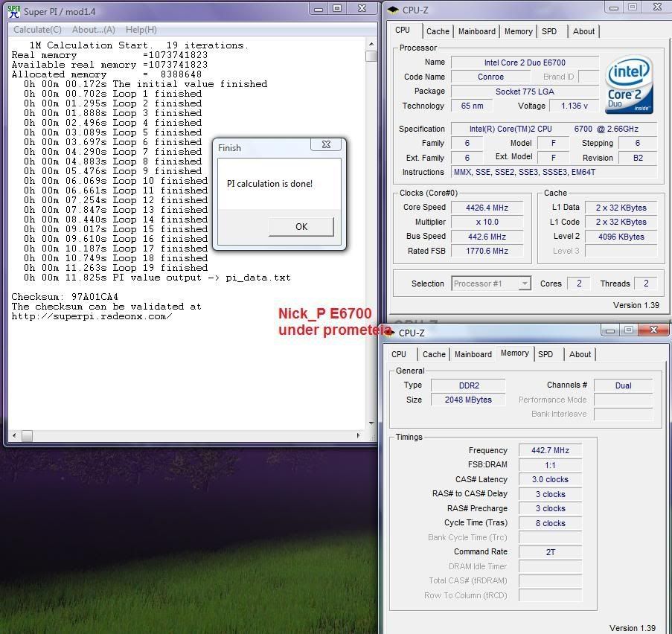
Task: Switch to the Cache tab in top CPU-Z
Action: [438, 31]
